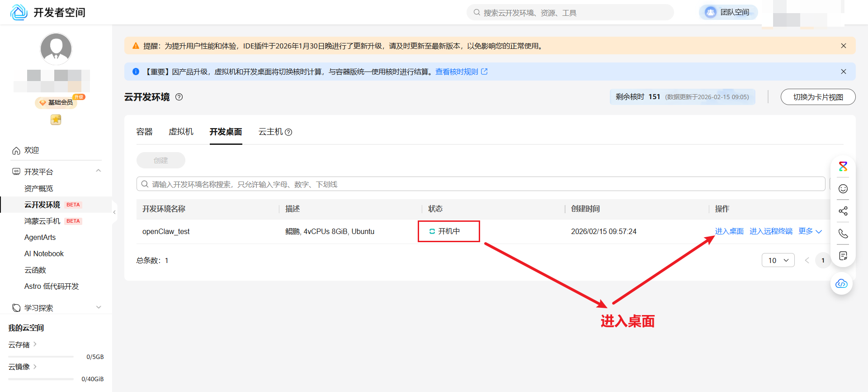The width and height of the screenshot is (868, 392).
Task: Click 切换为卡片视图 button
Action: tap(818, 97)
